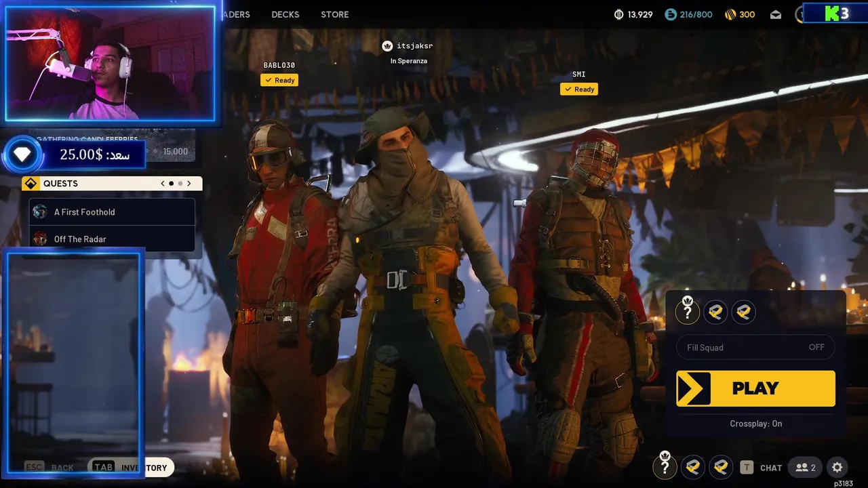The image size is (868, 488).
Task: Open the STORE tab
Action: (335, 14)
